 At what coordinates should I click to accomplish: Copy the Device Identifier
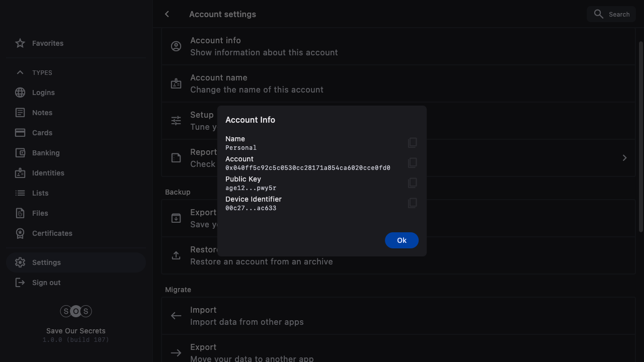coord(412,203)
